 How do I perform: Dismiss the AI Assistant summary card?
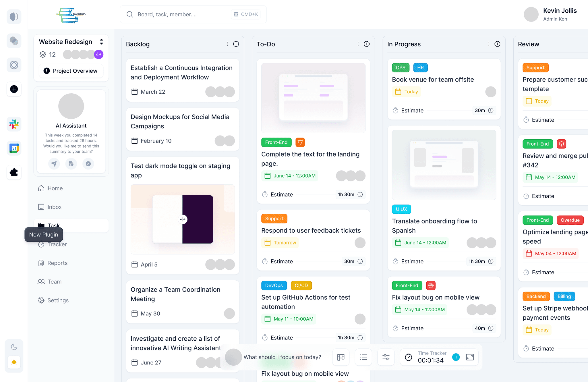click(88, 164)
